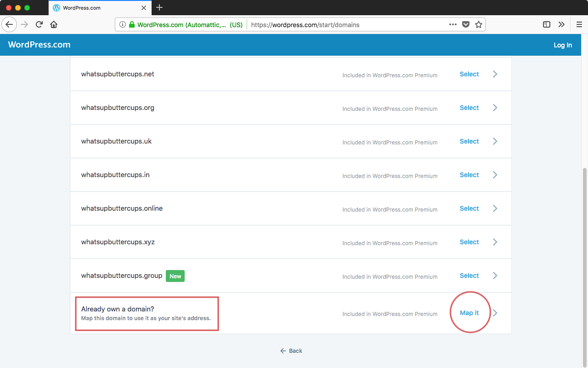Select whatsupbuttercups.group domain
Viewport: 588px width, 368px height.
click(469, 276)
